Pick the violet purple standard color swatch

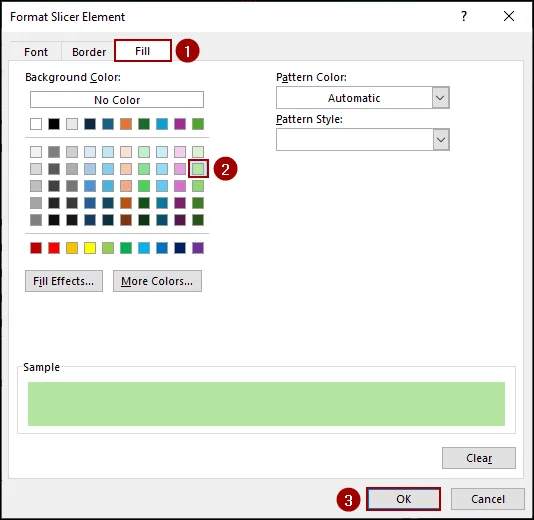pos(198,248)
